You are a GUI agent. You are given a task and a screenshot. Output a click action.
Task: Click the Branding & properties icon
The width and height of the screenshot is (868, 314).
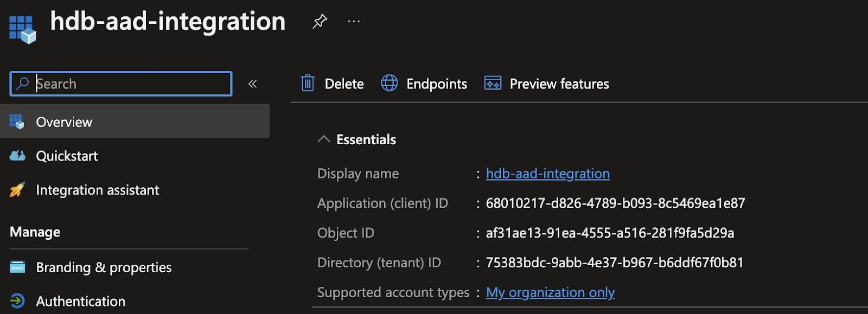[x=17, y=267]
